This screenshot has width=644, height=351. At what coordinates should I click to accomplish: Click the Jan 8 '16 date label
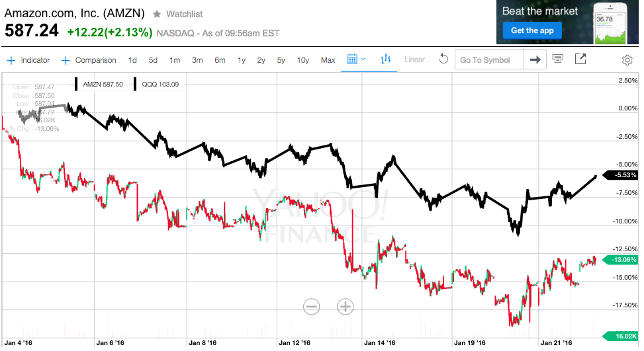point(203,343)
